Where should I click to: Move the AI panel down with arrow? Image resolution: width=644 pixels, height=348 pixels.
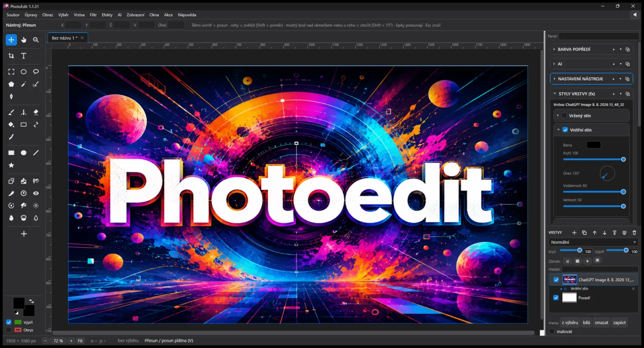coord(621,64)
